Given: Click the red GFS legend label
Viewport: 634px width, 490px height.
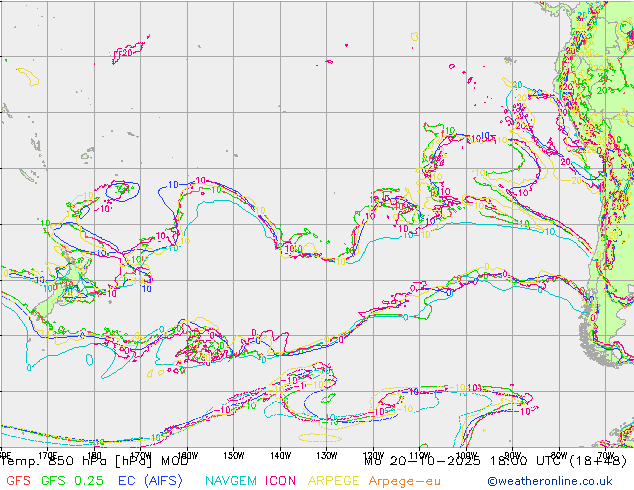Looking at the screenshot, I should (18, 481).
